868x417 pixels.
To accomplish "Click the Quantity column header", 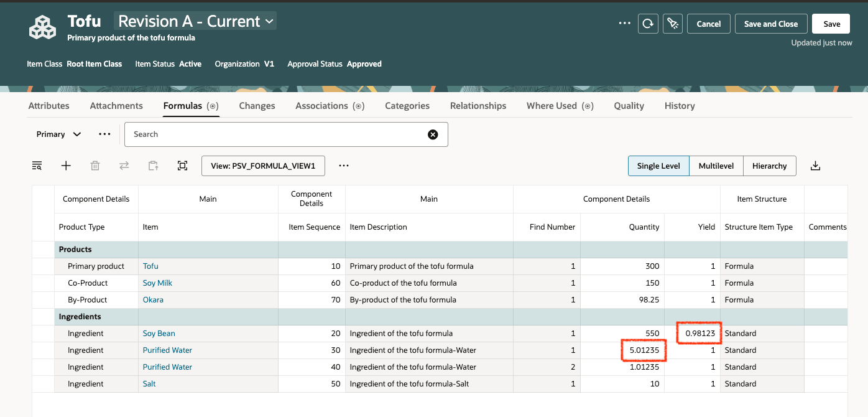I will point(622,227).
